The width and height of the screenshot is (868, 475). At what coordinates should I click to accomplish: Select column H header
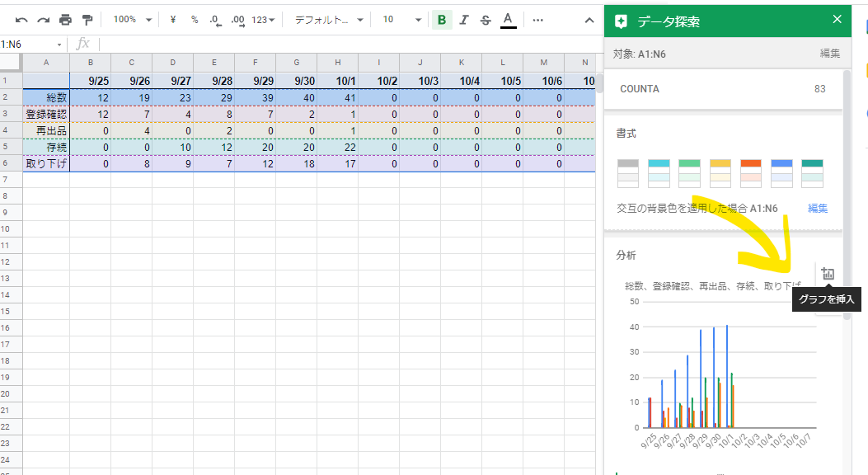(x=338, y=63)
